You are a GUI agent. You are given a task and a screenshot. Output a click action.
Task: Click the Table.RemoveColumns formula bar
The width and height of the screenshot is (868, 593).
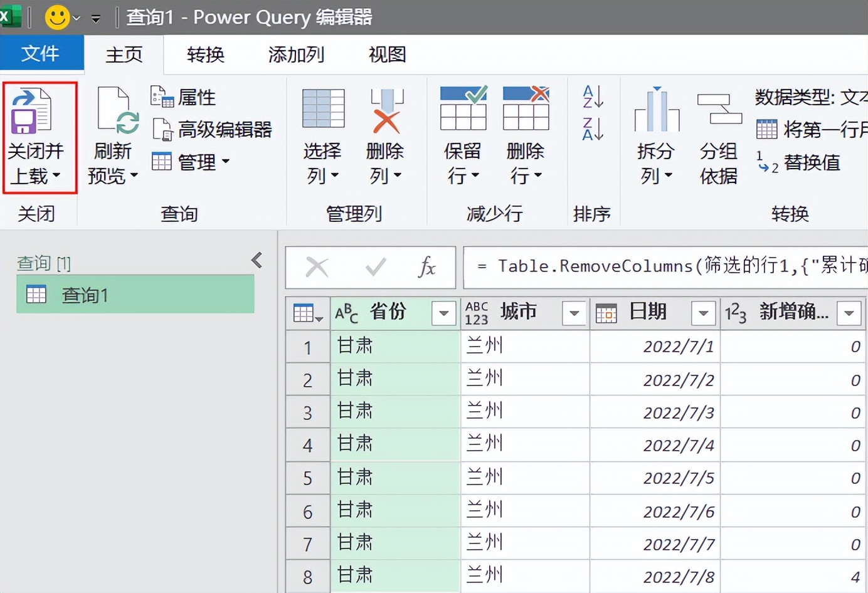coord(665,267)
